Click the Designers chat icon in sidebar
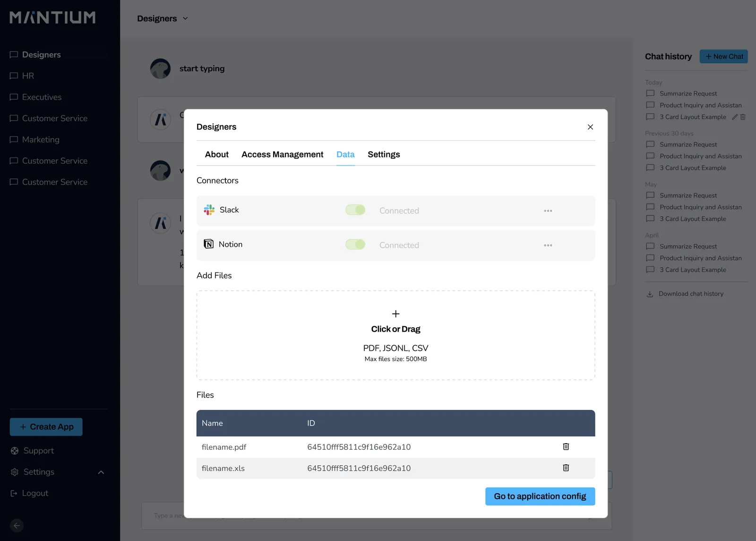 pos(14,54)
